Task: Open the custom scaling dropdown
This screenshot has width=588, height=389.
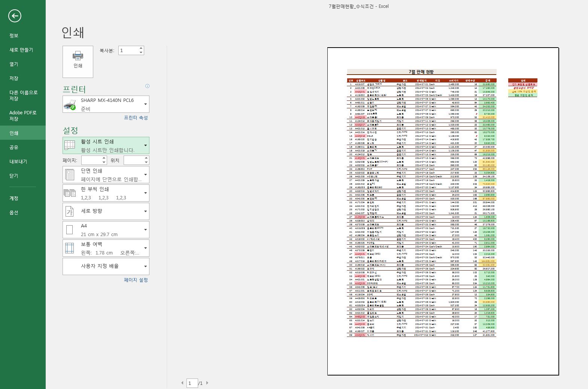Action: [106, 266]
